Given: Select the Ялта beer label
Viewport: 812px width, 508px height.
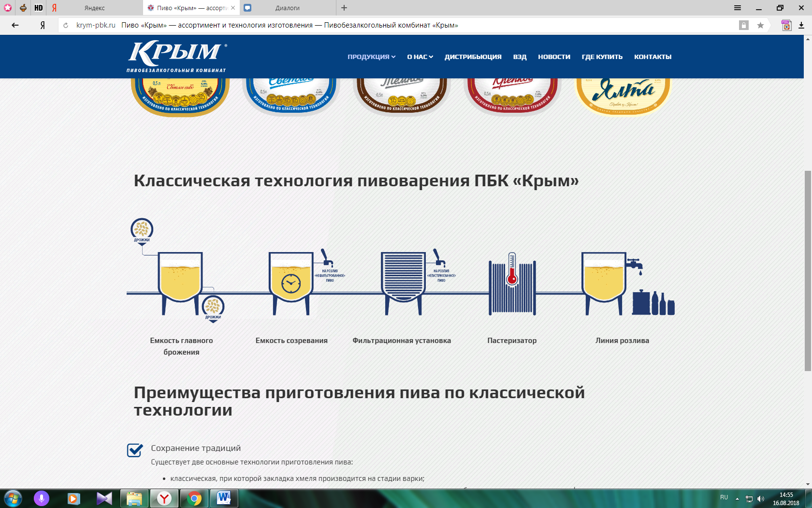Looking at the screenshot, I should coord(623,97).
